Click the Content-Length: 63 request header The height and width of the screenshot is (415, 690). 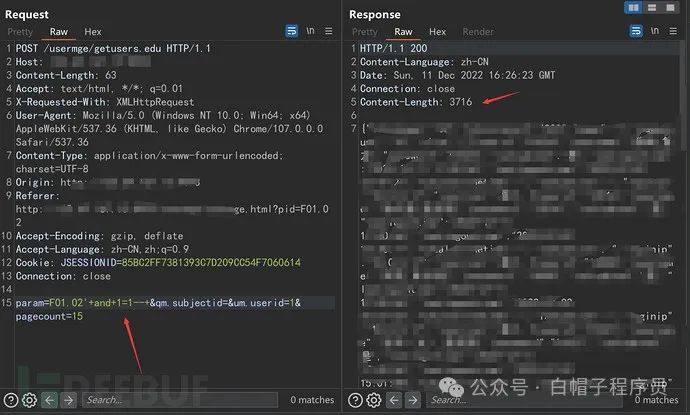click(66, 75)
